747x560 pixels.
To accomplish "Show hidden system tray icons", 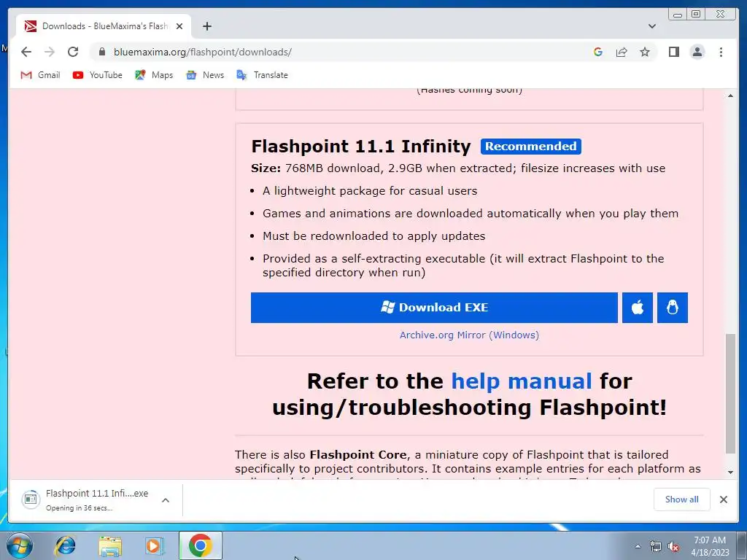I will coord(638,546).
